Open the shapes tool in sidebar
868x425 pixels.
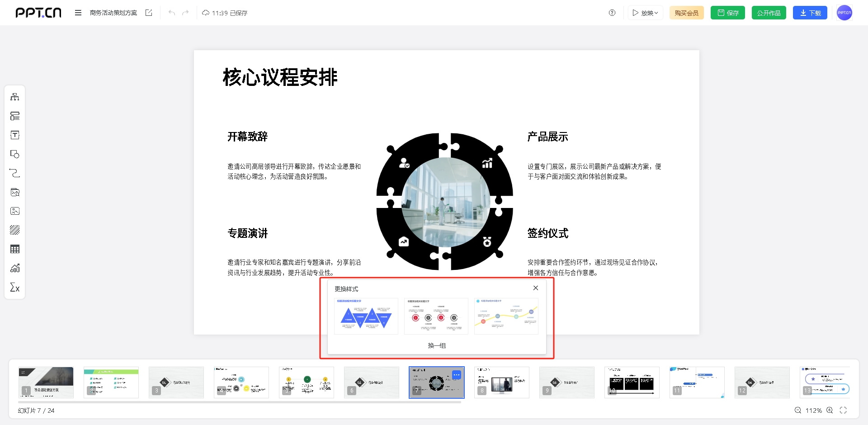[x=15, y=154]
